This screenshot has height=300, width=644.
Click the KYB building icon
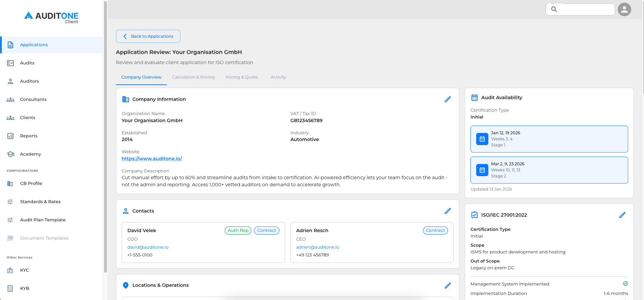point(10,289)
